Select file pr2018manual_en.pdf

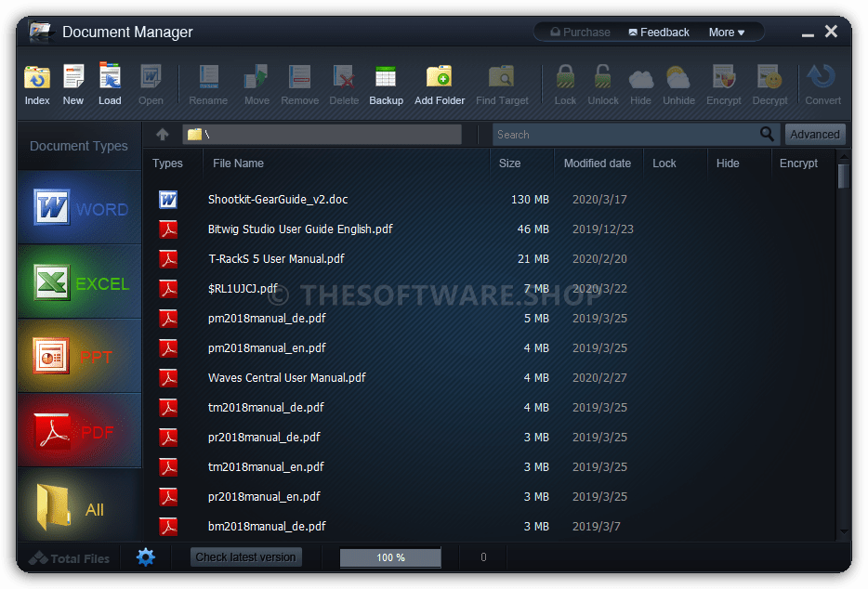point(264,496)
